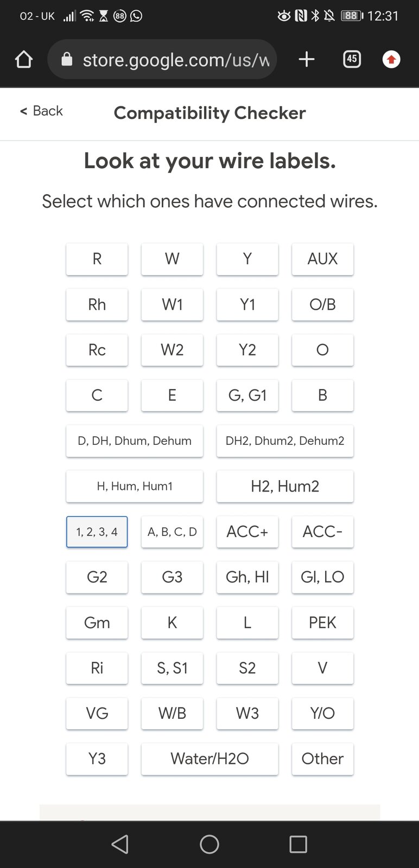Select the D, DH, Dhum, Dehum option

(x=135, y=441)
